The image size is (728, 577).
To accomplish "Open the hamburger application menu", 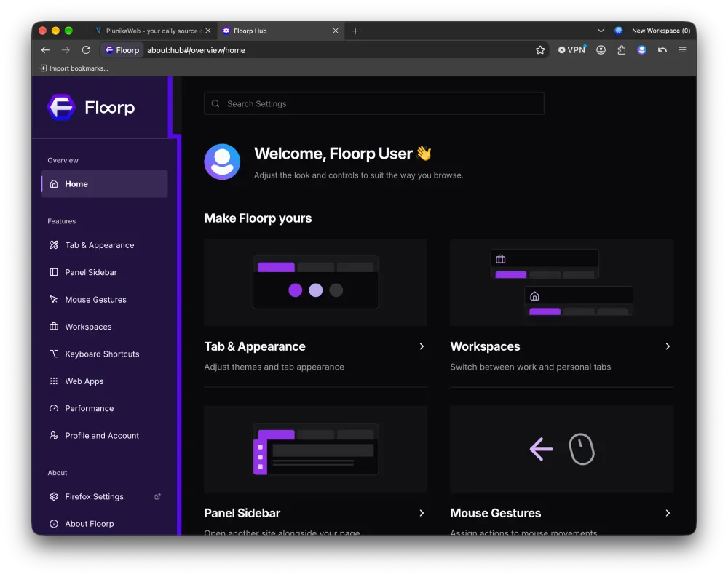I will coord(683,50).
